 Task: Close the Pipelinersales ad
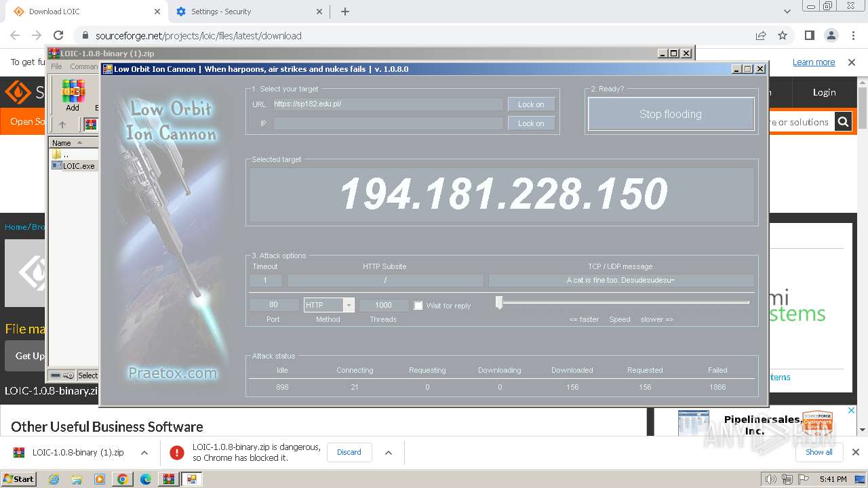852,411
